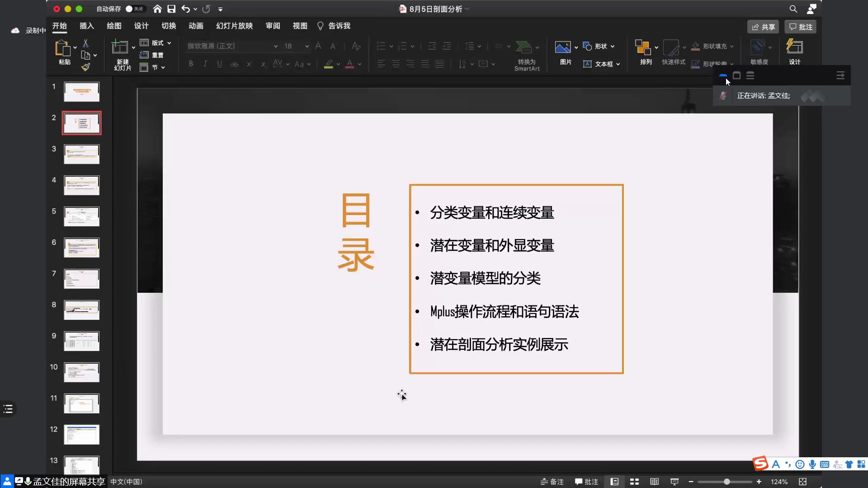868x488 pixels.
Task: Center align text
Action: click(x=396, y=64)
